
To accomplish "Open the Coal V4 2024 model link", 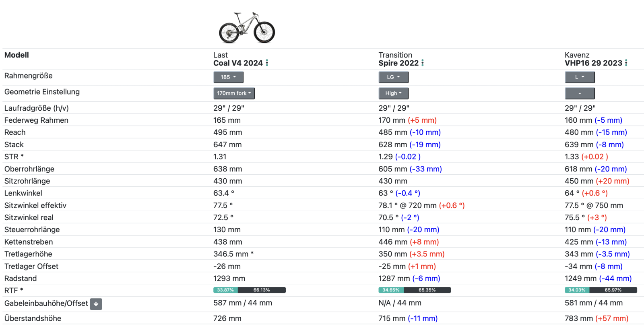I will tap(238, 63).
